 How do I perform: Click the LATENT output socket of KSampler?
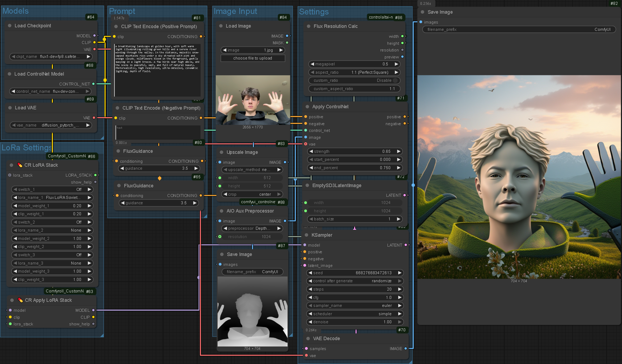pos(406,245)
